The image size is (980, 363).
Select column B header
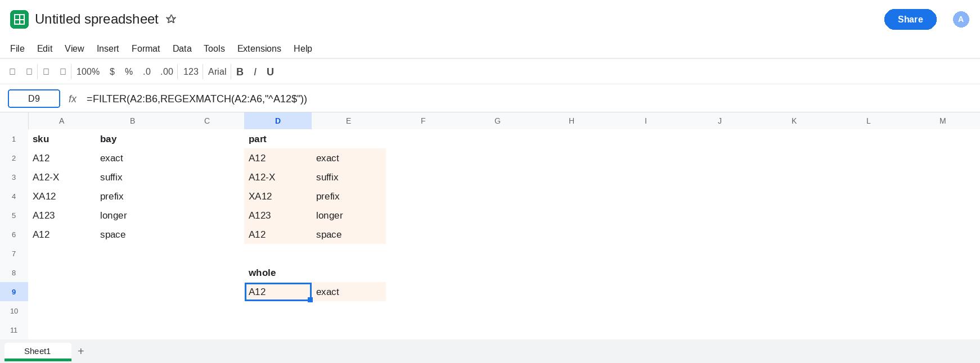133,121
